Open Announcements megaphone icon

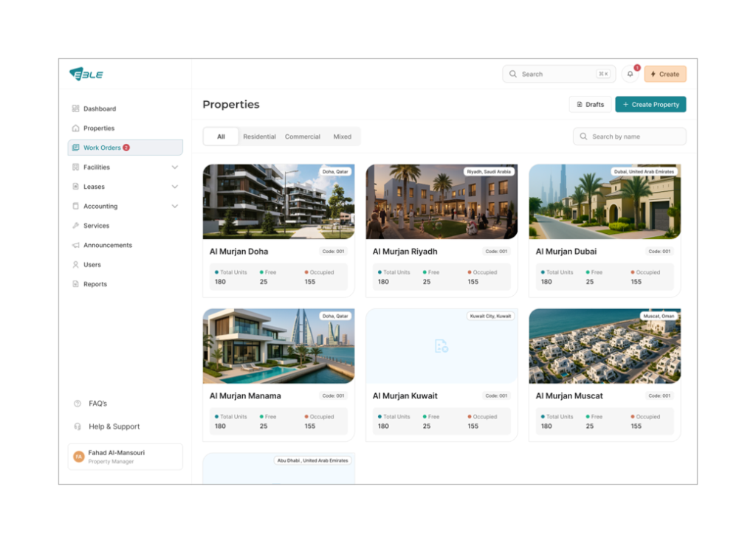click(x=75, y=245)
